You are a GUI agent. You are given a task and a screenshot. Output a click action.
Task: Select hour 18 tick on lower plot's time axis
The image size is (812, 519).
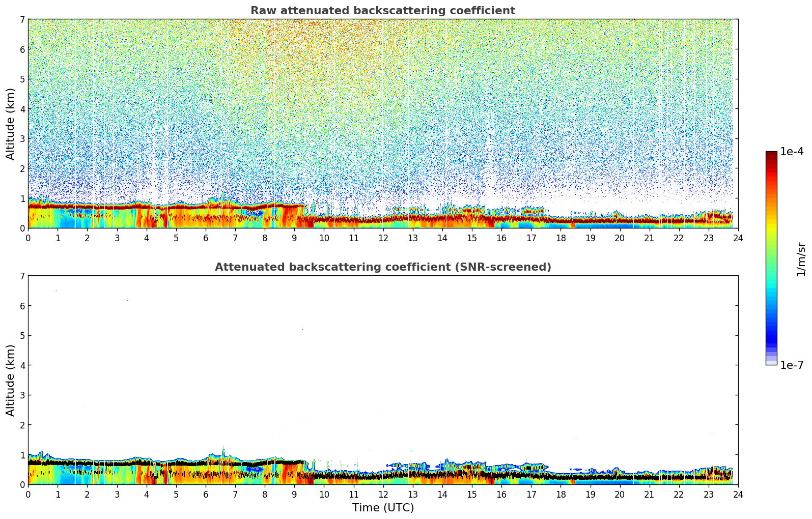561,494
